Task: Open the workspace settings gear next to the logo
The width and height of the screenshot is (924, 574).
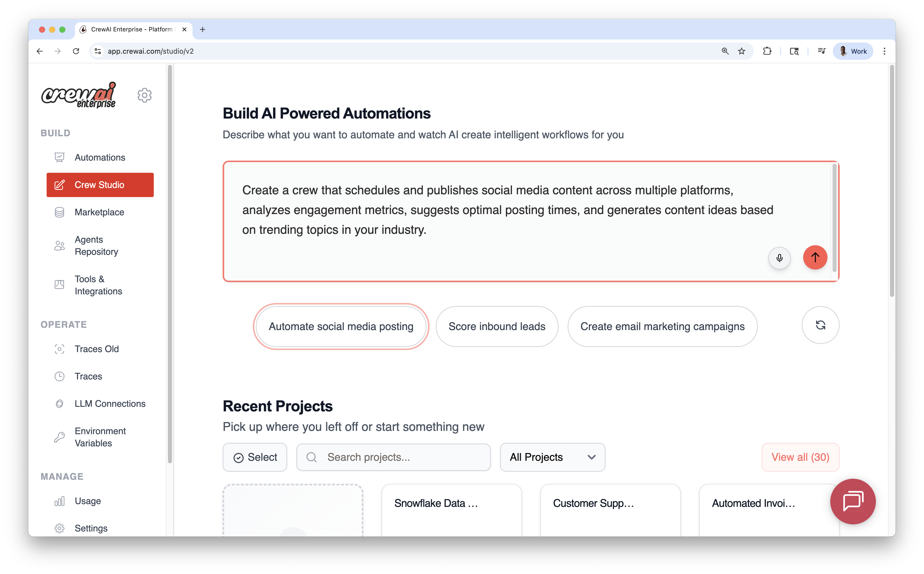Action: tap(144, 95)
